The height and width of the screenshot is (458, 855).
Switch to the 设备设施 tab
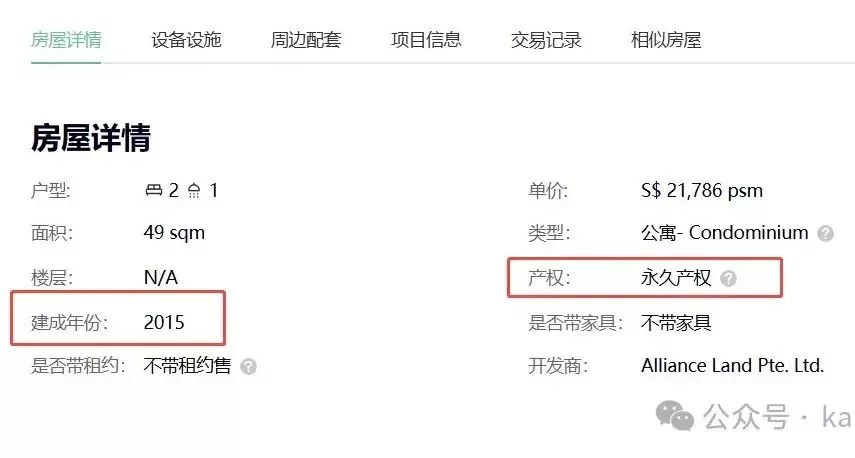point(186,40)
